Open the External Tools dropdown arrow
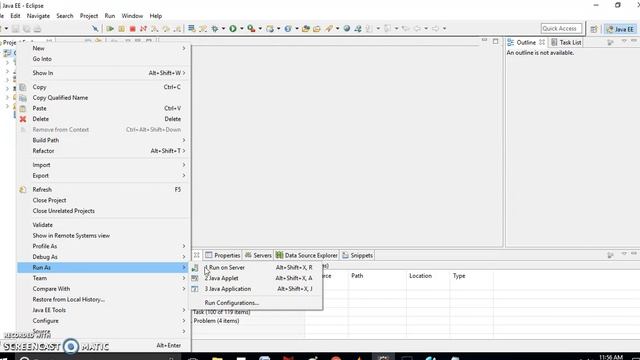640x360 pixels. pyautogui.click(x=260, y=29)
